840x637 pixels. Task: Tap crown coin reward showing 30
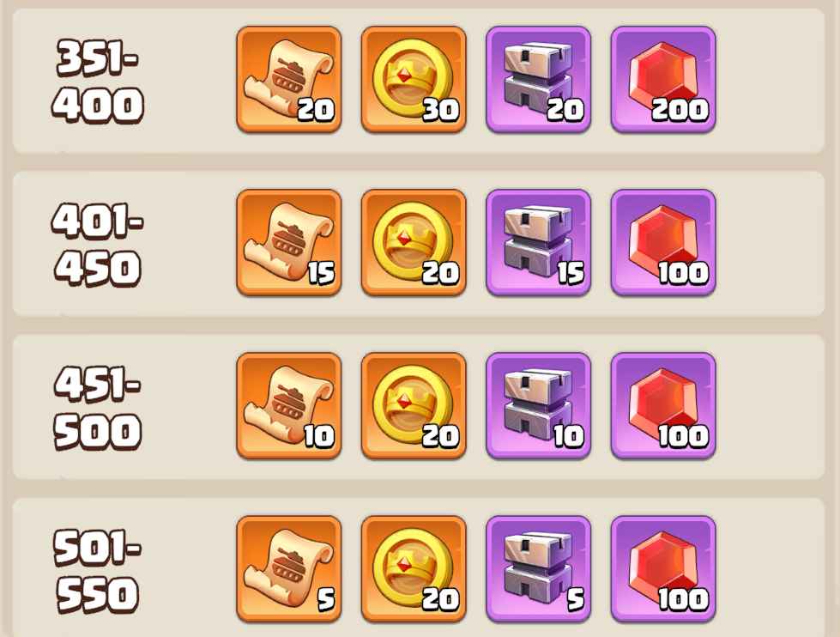pos(414,79)
